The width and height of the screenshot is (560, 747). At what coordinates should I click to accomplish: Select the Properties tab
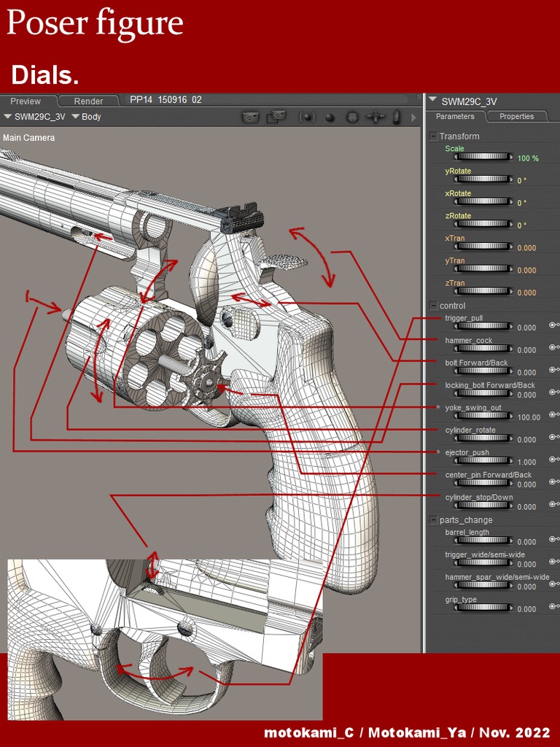click(x=517, y=116)
